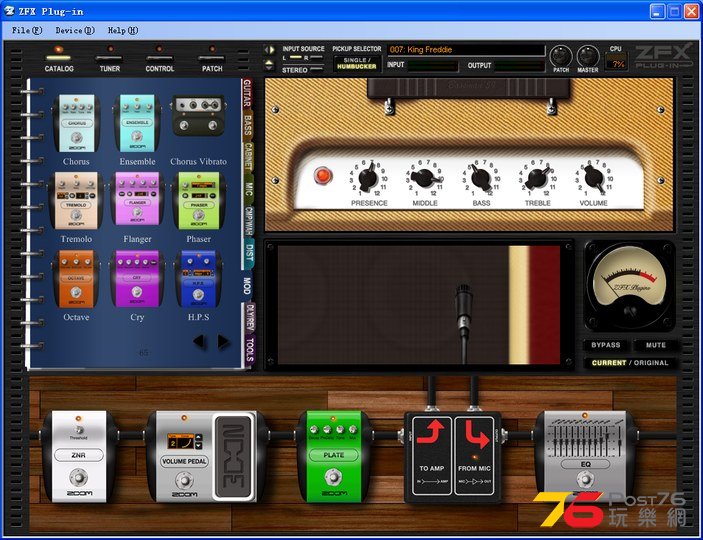Open the PATCH view
The height and width of the screenshot is (540, 703).
pyautogui.click(x=212, y=59)
